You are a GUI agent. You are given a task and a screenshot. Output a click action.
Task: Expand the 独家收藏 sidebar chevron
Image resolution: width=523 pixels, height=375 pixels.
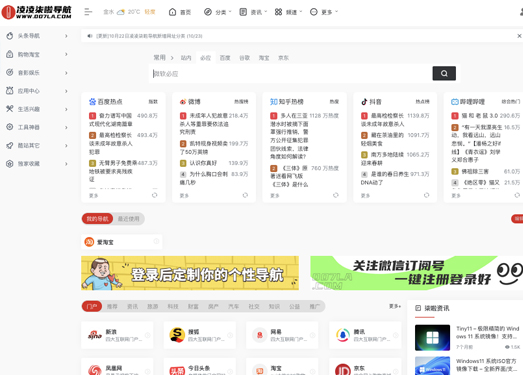(66, 163)
